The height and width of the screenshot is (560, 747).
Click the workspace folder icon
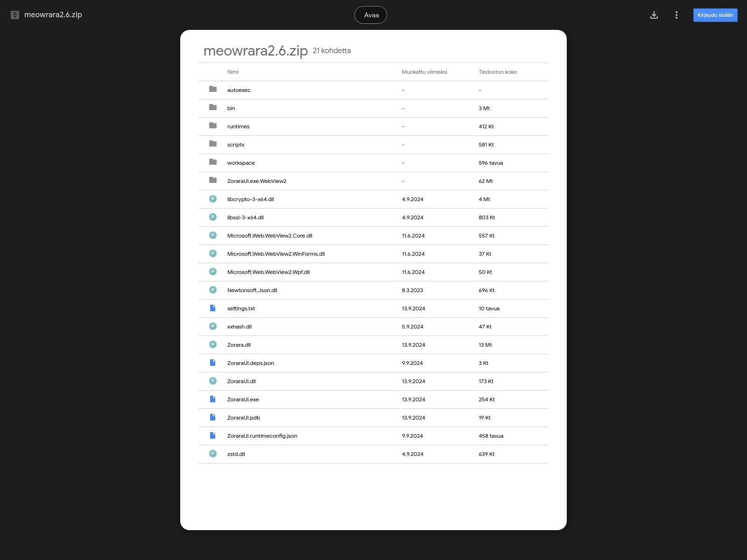pos(213,162)
